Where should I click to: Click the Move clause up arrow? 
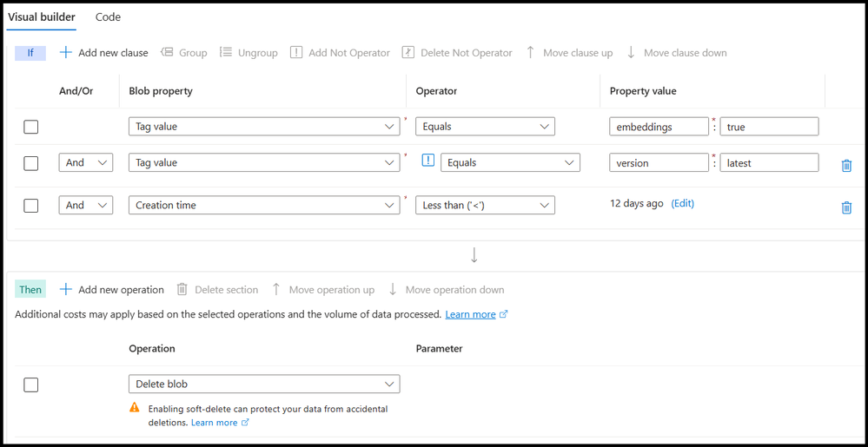pyautogui.click(x=530, y=53)
